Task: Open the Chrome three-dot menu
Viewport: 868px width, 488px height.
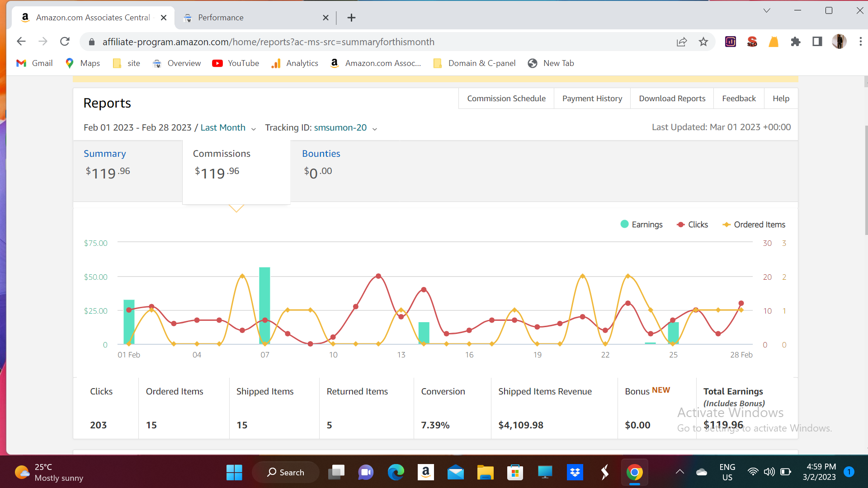Action: (860, 42)
